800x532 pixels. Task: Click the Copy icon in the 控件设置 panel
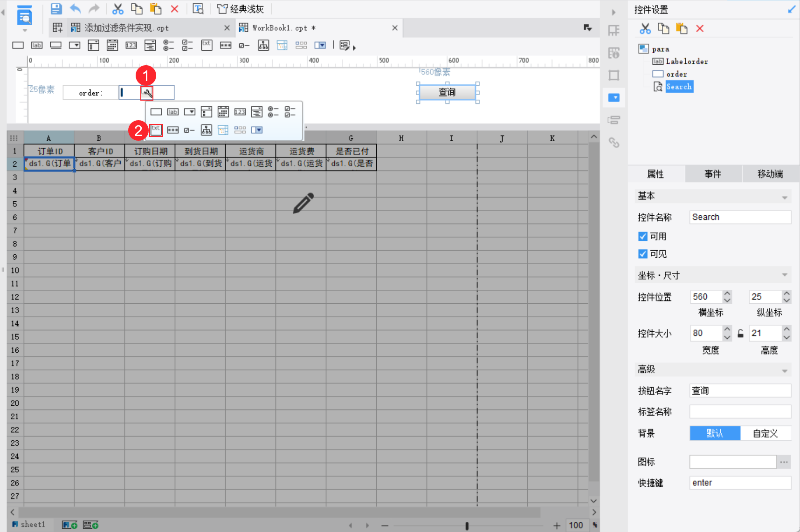click(x=663, y=28)
